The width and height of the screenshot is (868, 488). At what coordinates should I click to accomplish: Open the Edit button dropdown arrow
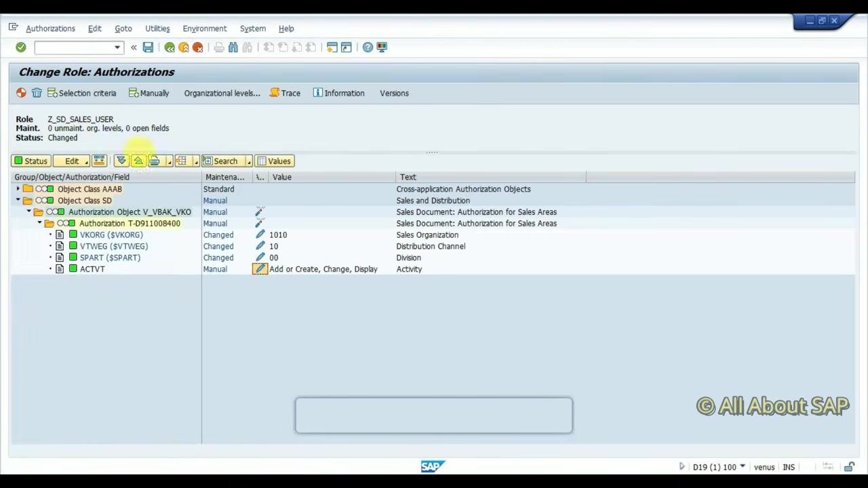[x=87, y=161]
